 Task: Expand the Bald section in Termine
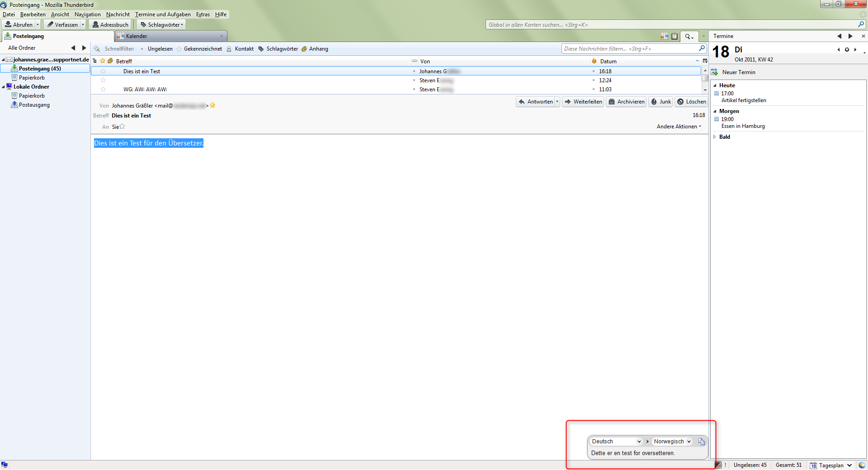pyautogui.click(x=715, y=137)
